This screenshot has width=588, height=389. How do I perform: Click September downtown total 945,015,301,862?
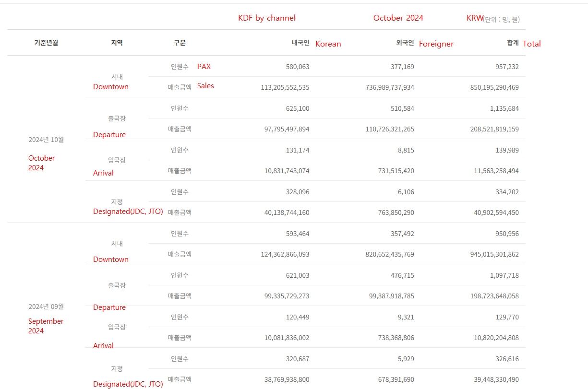(494, 254)
